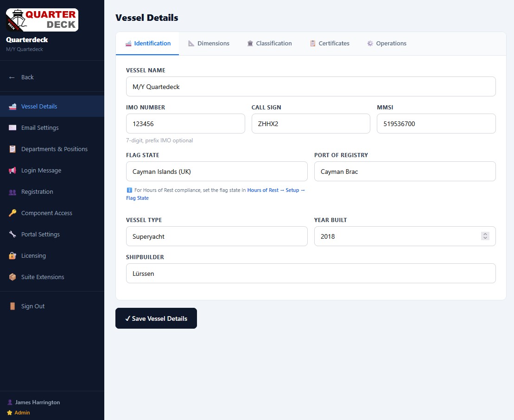The width and height of the screenshot is (514, 420).
Task: Open the Registration page
Action: (52, 192)
